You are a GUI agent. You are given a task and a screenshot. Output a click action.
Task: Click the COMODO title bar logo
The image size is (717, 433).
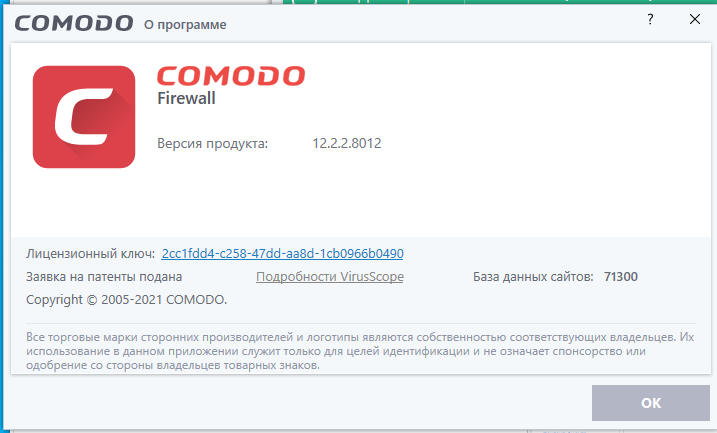(74, 23)
